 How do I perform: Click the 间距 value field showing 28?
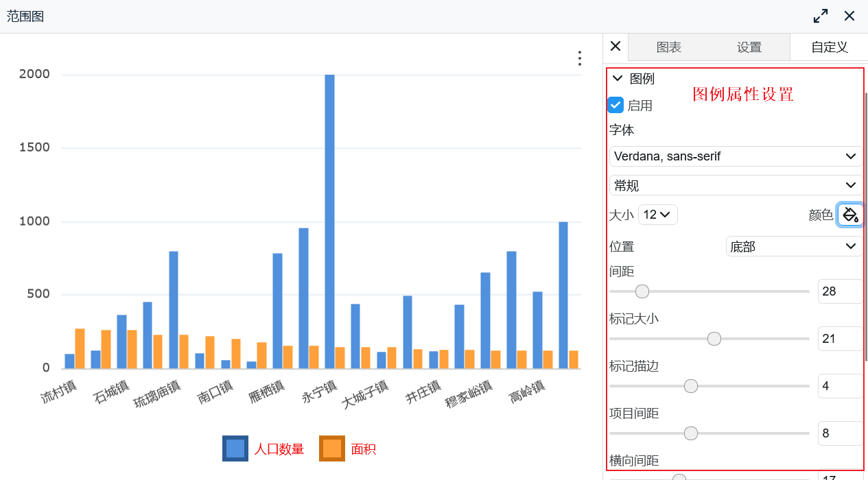tap(840, 291)
